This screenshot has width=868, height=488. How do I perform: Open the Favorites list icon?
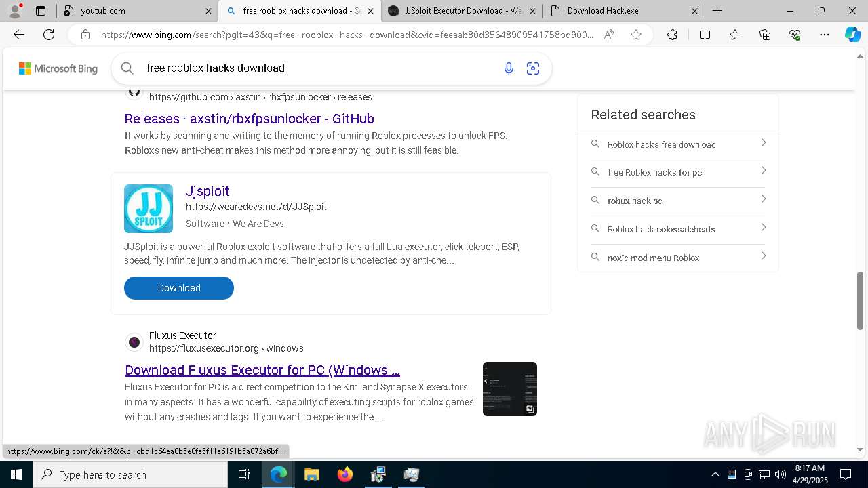pos(735,35)
